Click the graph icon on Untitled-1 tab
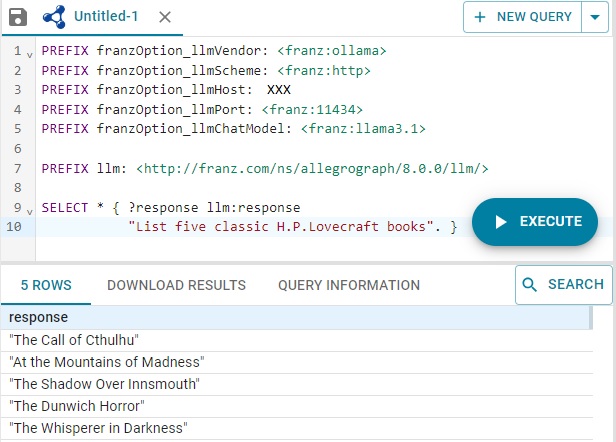 55,17
